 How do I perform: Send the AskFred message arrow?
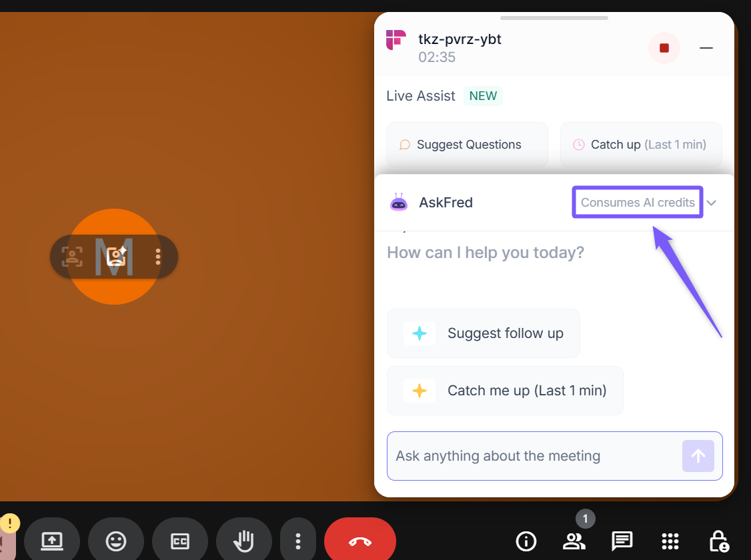(x=698, y=456)
